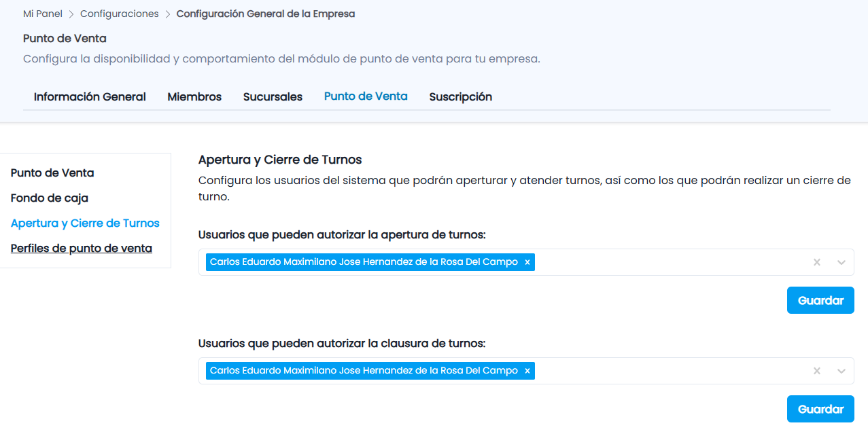This screenshot has width=868, height=434.
Task: Open Fondo de caja sidebar section
Action: coord(50,198)
